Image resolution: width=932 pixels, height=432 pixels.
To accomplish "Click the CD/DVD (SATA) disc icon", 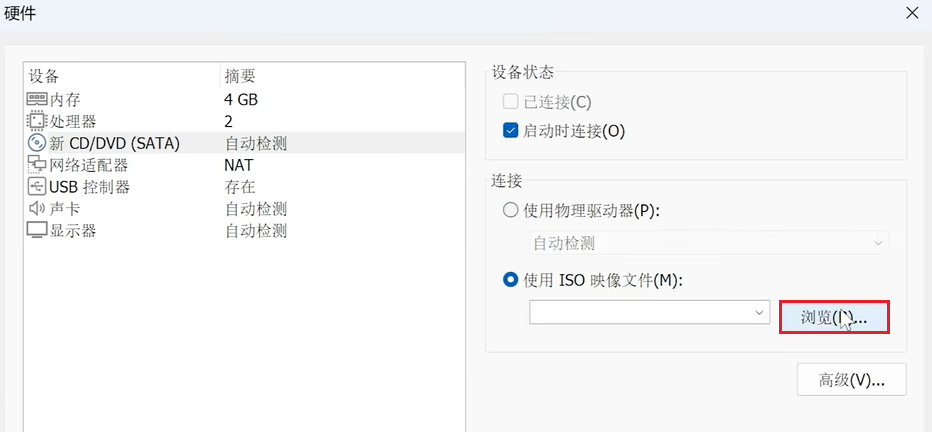I will tap(37, 143).
